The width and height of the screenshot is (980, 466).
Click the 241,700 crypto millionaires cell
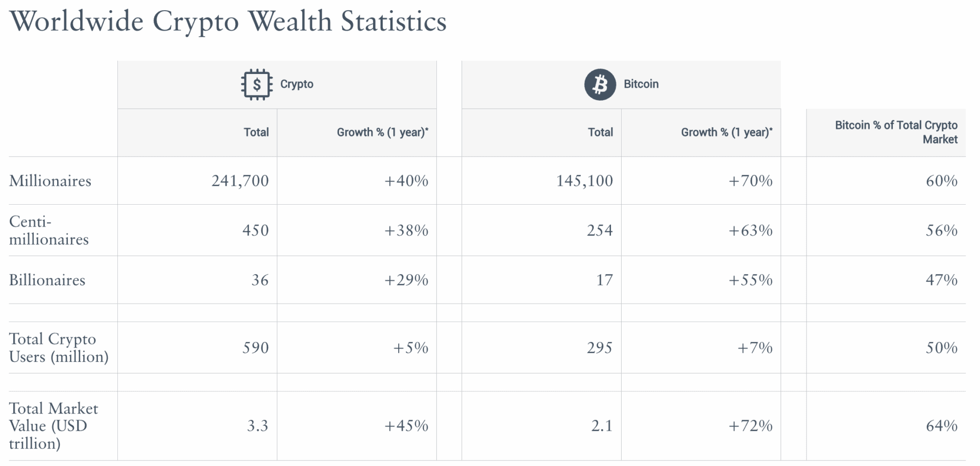tap(240, 181)
